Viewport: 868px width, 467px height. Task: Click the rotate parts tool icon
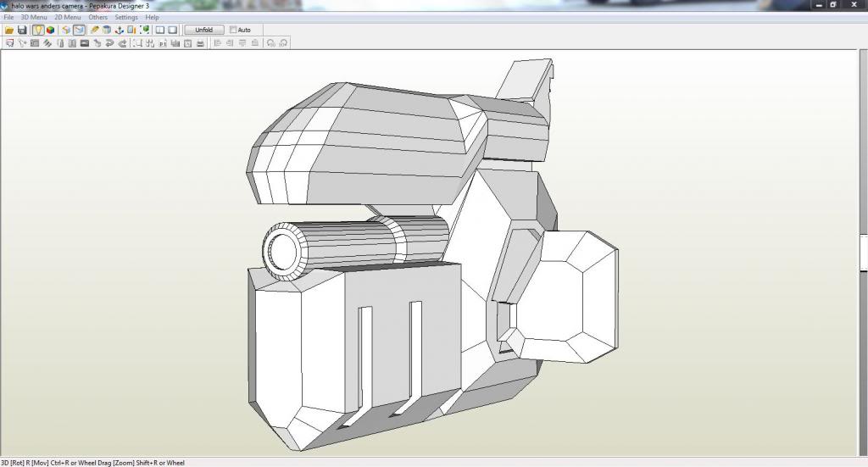coord(22,43)
